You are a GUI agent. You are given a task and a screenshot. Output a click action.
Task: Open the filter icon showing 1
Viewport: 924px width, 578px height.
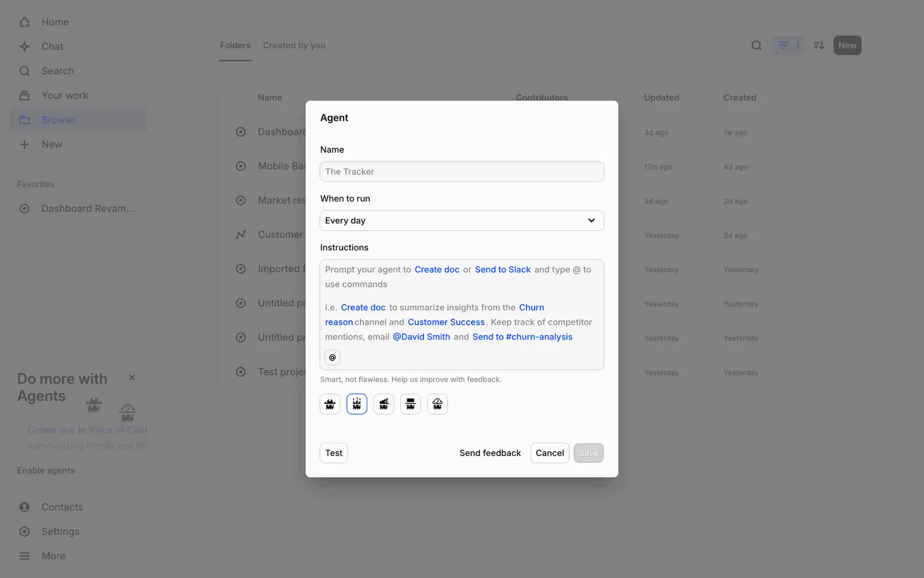point(787,45)
